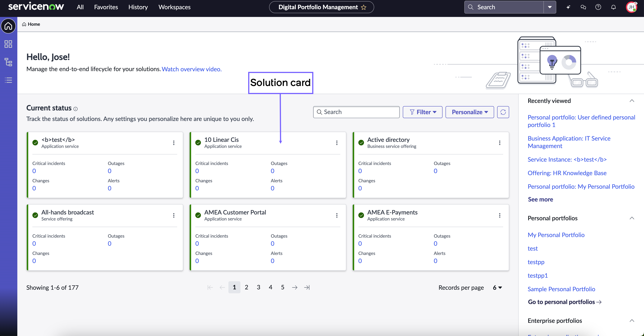Open the hierarchy tree icon in the sidebar

click(x=8, y=62)
